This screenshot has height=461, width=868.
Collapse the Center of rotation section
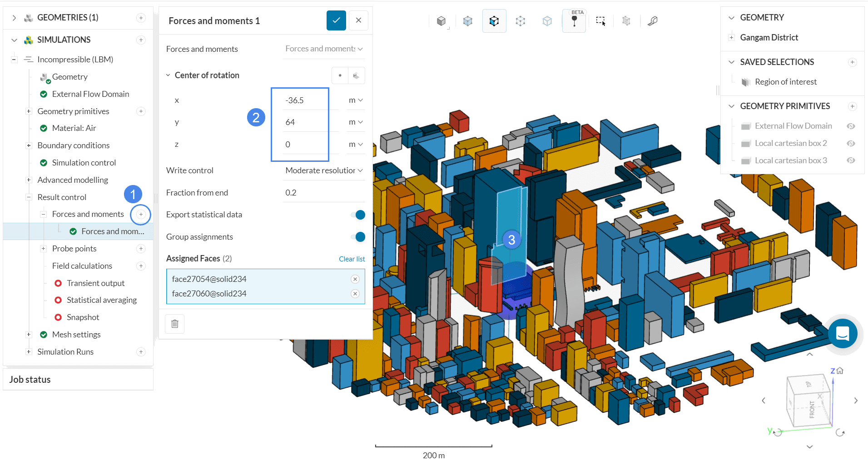point(168,75)
